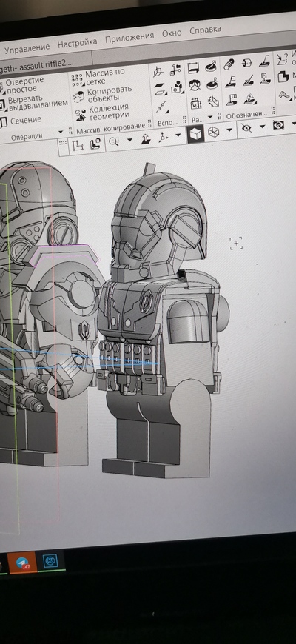Select the Отверстие простое command
296x644 pixels.
coord(24,85)
